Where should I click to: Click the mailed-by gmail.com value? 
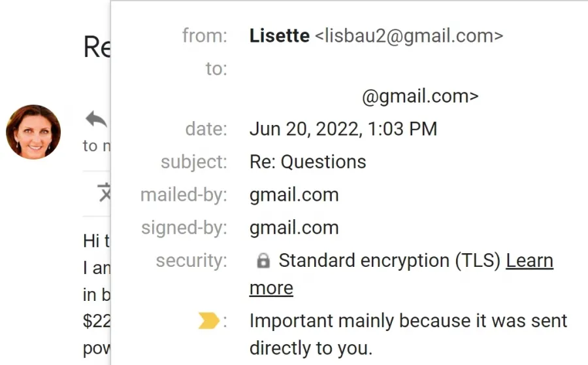coord(294,195)
